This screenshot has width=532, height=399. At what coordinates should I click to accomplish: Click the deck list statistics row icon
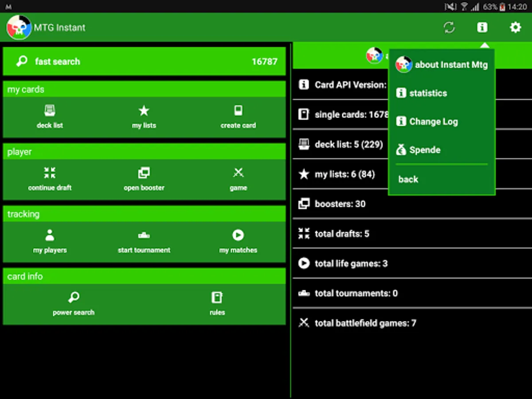coord(304,144)
